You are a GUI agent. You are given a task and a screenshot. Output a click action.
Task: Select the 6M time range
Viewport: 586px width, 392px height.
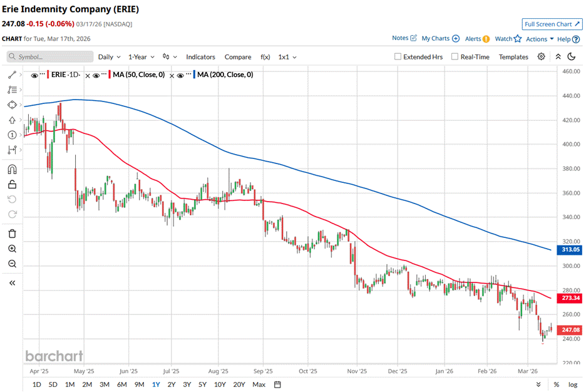pyautogui.click(x=121, y=384)
